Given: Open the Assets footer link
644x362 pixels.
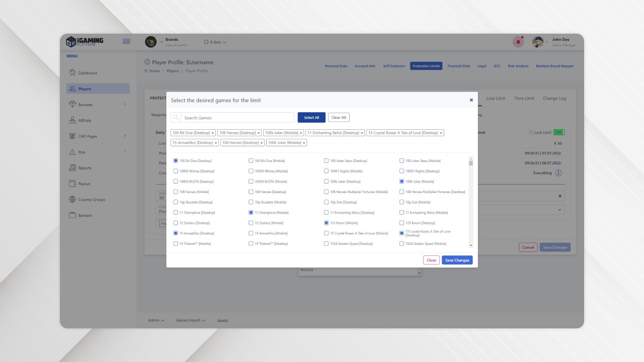Looking at the screenshot, I should coord(222,320).
